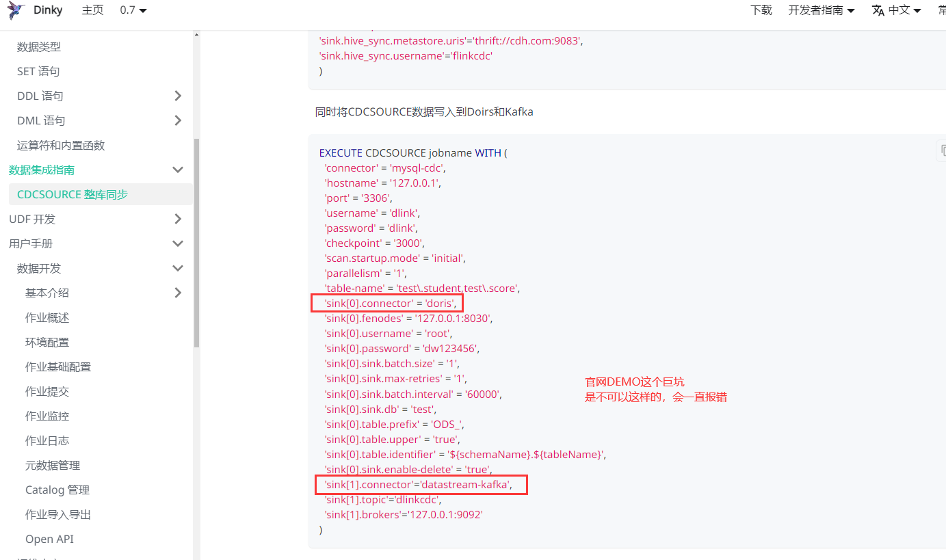This screenshot has width=946, height=560.
Task: Click the 'sink[0].connector' = 'doris' line
Action: (391, 304)
